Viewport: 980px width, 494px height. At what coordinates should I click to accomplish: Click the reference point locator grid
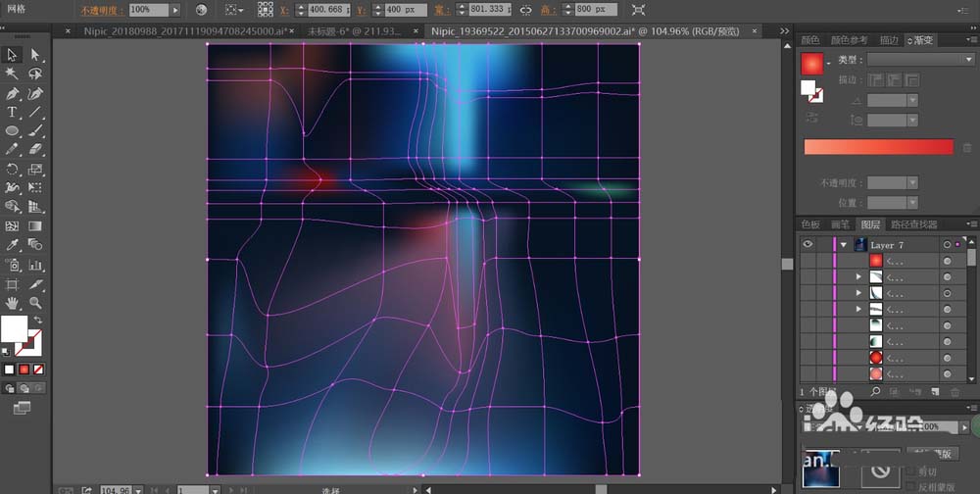click(265, 10)
